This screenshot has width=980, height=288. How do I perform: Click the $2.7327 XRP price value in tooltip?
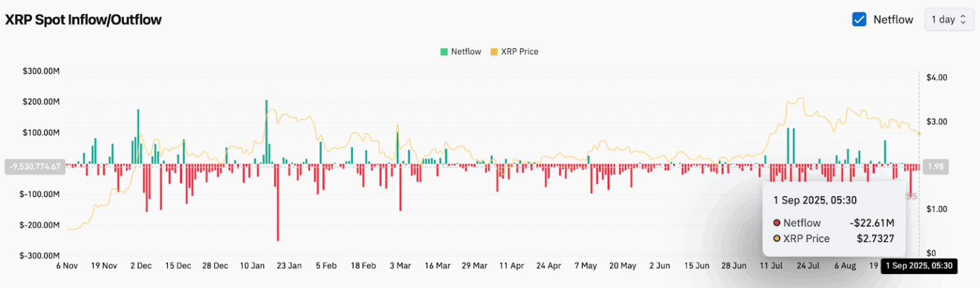point(875,239)
